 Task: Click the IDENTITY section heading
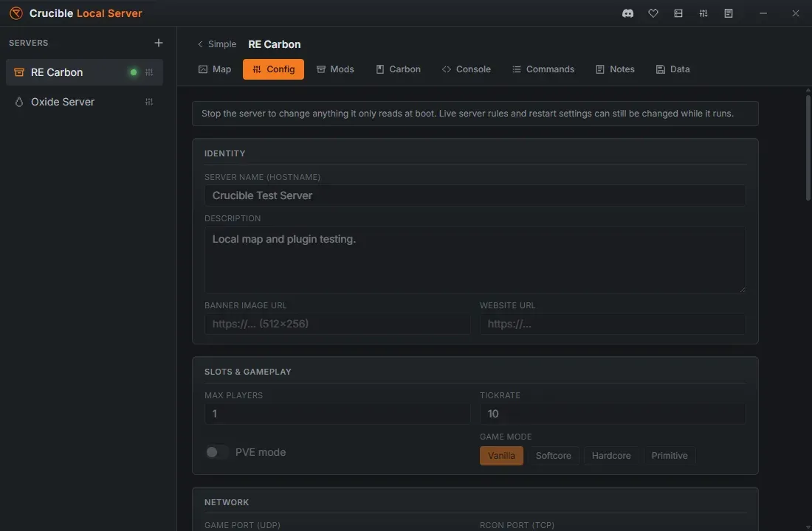pyautogui.click(x=224, y=153)
